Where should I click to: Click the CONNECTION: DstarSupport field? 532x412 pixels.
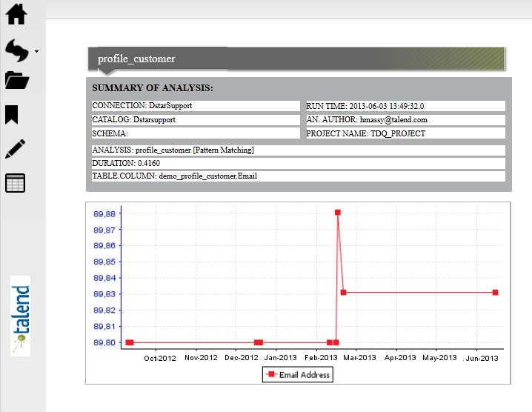click(196, 106)
